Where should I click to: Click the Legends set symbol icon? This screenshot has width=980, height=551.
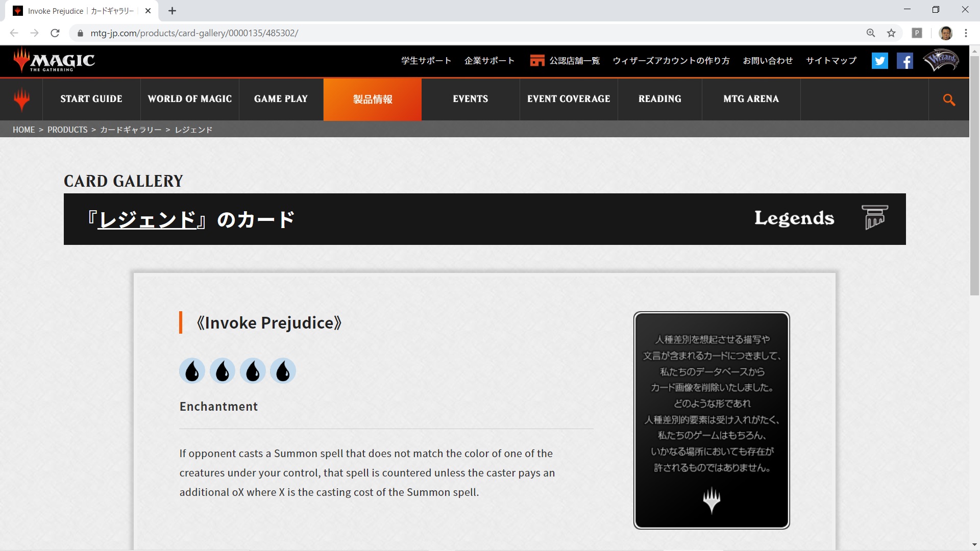pos(875,218)
